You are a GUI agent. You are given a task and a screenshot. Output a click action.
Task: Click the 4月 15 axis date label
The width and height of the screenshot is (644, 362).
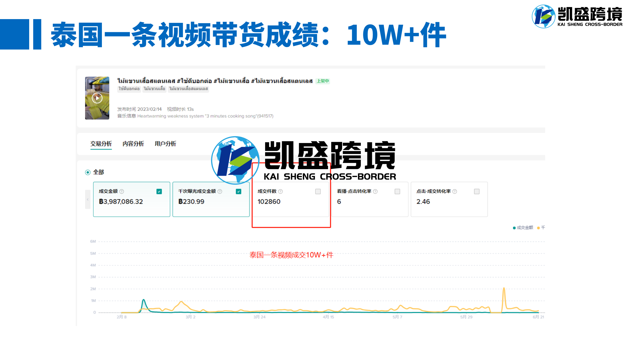point(328,317)
